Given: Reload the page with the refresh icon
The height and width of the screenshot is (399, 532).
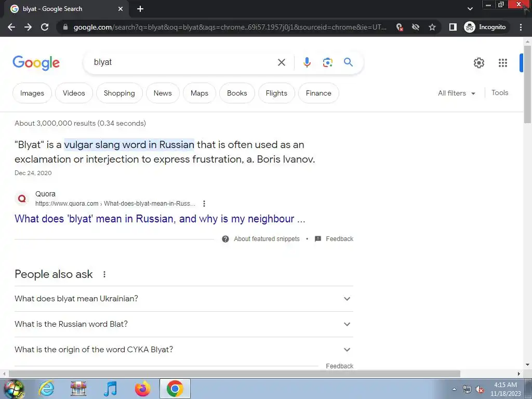Looking at the screenshot, I should (45, 27).
